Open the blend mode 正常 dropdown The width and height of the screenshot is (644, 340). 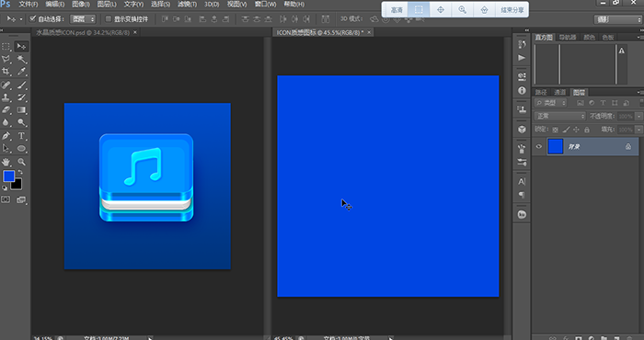click(560, 116)
